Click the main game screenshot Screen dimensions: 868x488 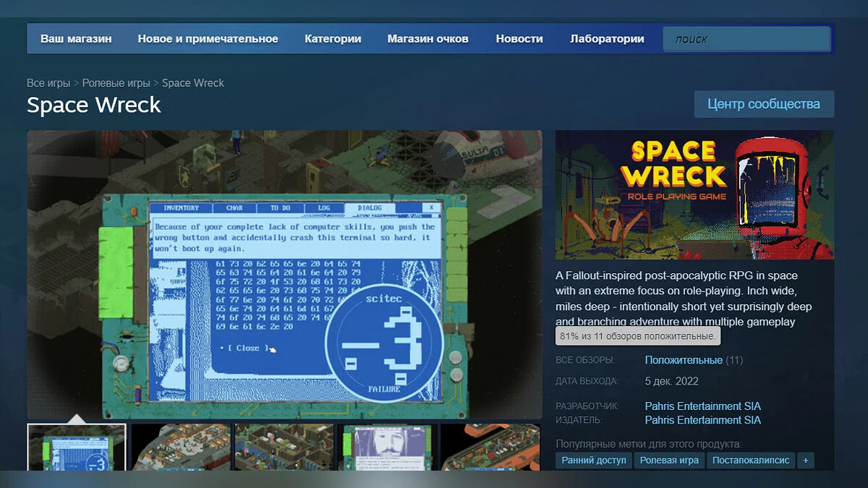point(284,275)
